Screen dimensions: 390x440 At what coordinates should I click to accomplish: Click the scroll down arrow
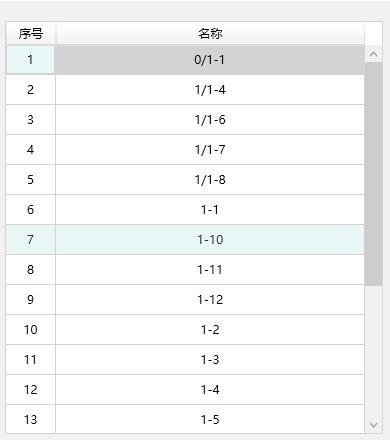coord(373,425)
